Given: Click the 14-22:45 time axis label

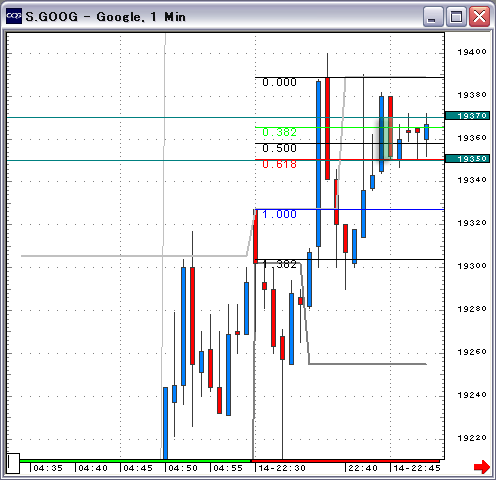Looking at the screenshot, I should [x=417, y=468].
